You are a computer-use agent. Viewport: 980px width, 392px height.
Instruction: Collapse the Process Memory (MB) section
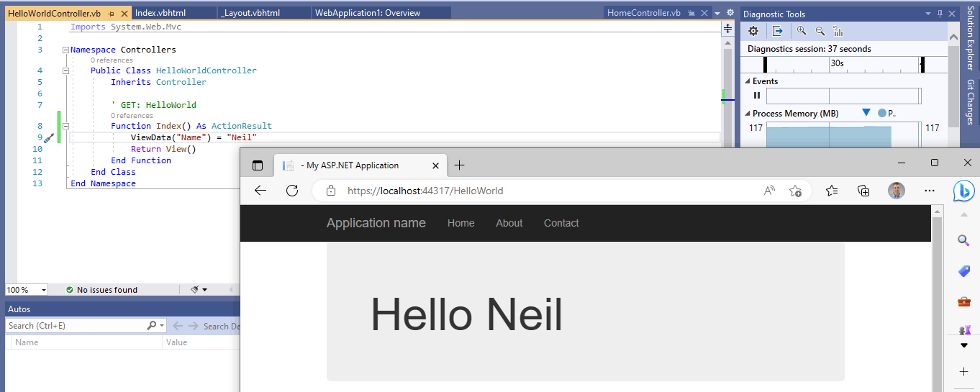tap(747, 114)
